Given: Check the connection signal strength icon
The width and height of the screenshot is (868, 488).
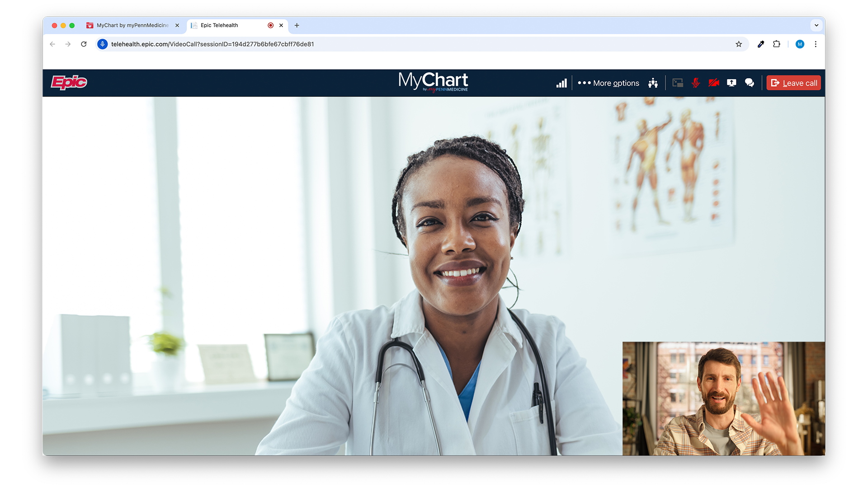Looking at the screenshot, I should pyautogui.click(x=561, y=83).
